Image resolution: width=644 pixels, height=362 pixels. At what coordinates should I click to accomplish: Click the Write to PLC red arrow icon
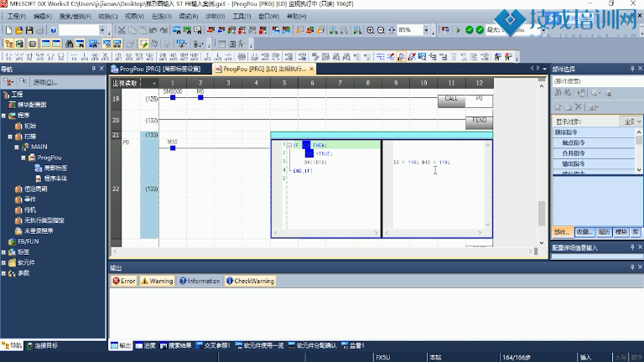coord(210,30)
